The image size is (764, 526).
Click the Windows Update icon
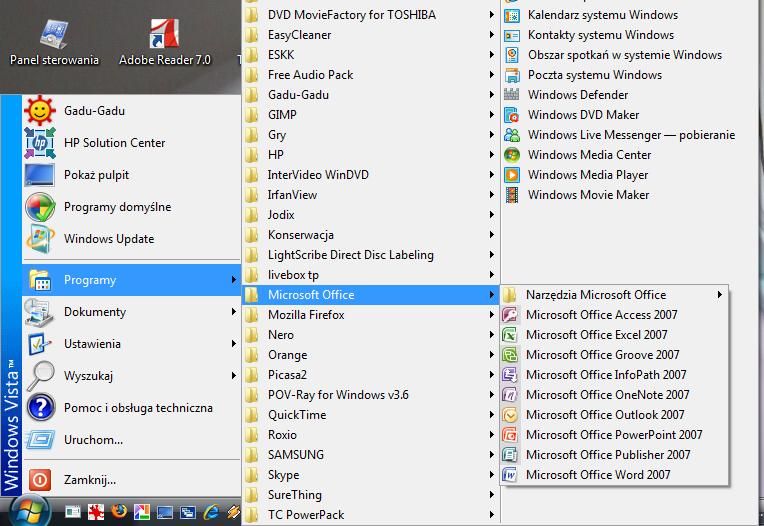coord(39,239)
